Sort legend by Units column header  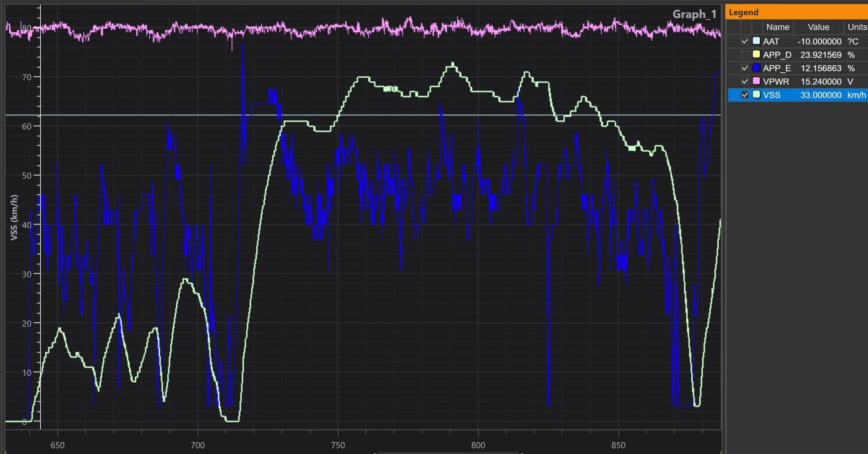pyautogui.click(x=857, y=27)
